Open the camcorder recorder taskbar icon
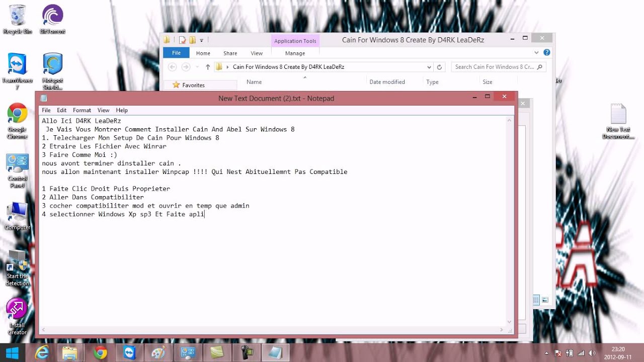The image size is (644, 362). pyautogui.click(x=246, y=352)
